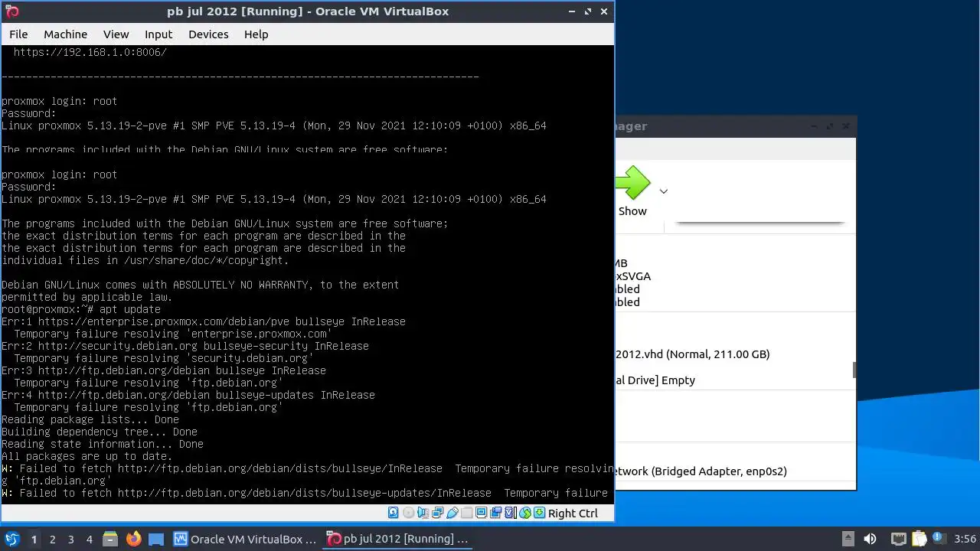Launch Firefox from the taskbar
Screen dimensions: 980x551
point(134,540)
